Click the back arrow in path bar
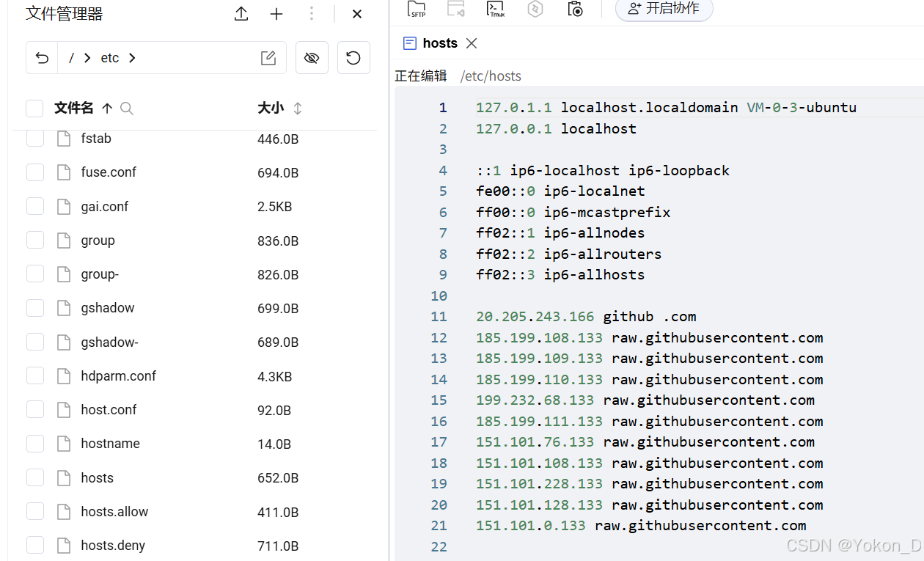924x561 pixels. (43, 58)
